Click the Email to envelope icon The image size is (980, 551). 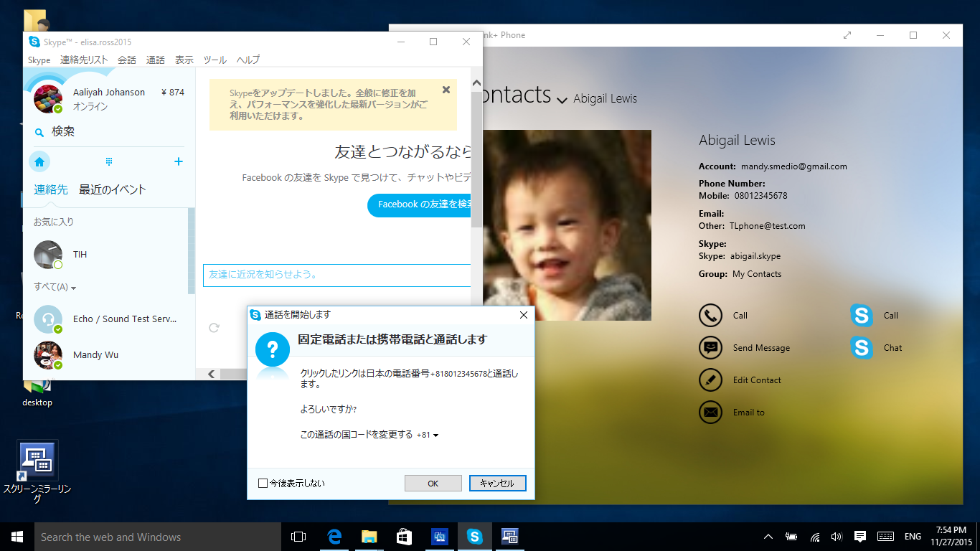click(710, 413)
